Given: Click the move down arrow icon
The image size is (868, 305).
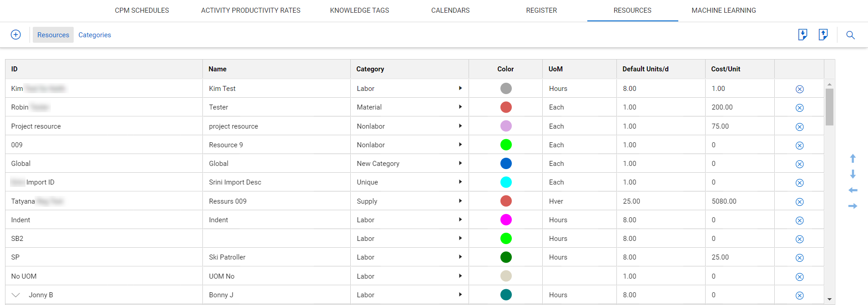Looking at the screenshot, I should [x=853, y=174].
